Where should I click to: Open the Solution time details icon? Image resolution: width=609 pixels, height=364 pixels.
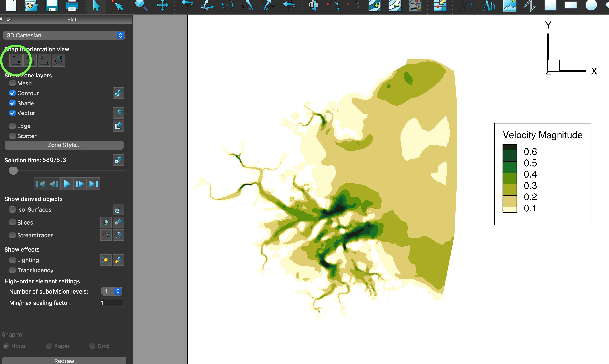[118, 160]
